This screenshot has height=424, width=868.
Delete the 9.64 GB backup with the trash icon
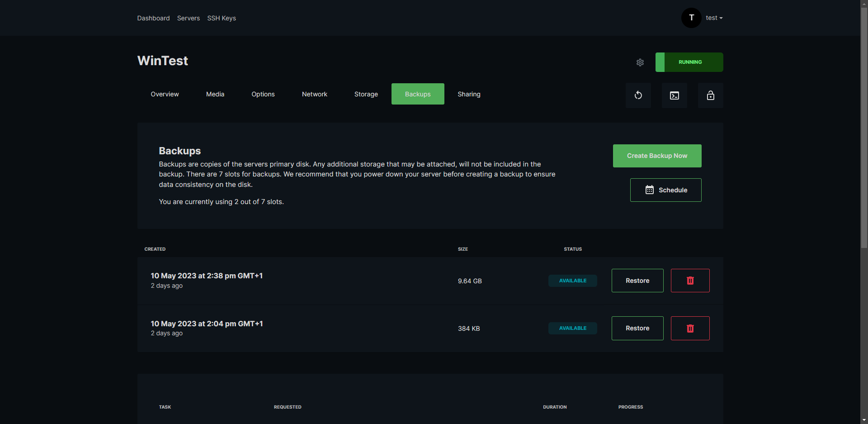[690, 281]
